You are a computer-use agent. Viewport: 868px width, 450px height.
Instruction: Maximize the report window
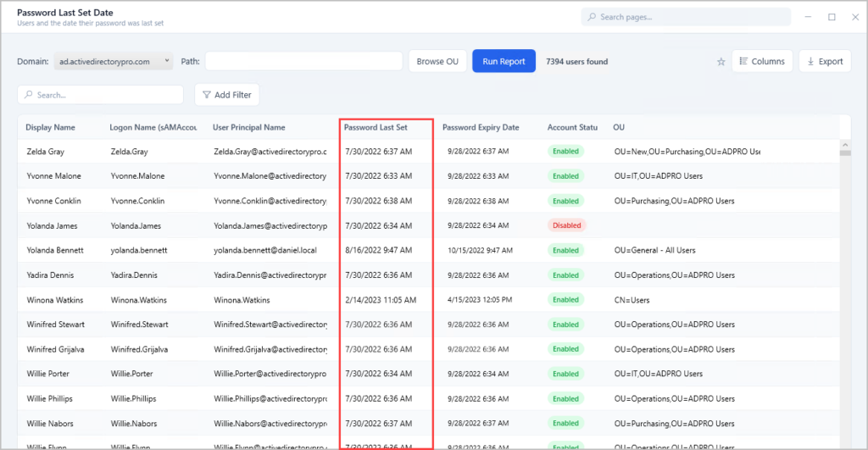(x=832, y=17)
